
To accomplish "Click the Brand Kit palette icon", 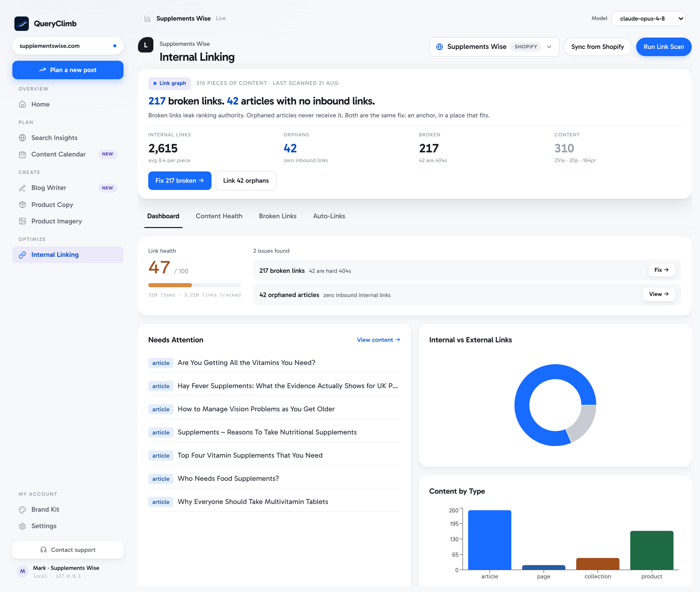I will click(22, 509).
